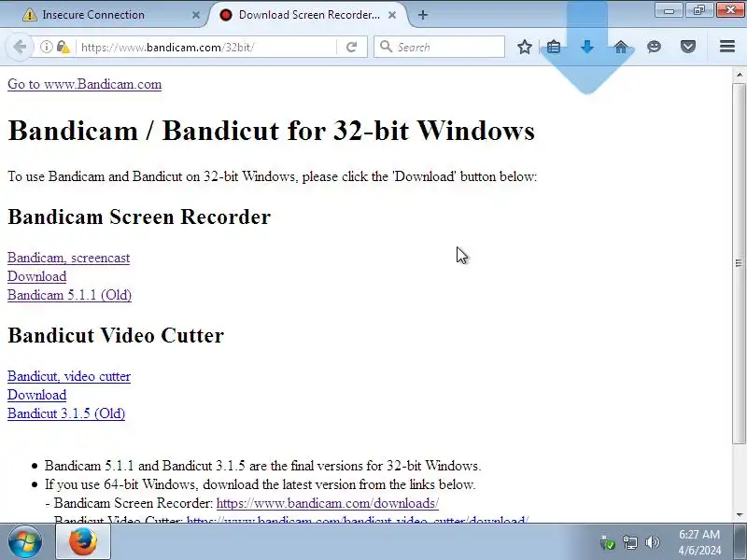Open the network tray icon

629,542
